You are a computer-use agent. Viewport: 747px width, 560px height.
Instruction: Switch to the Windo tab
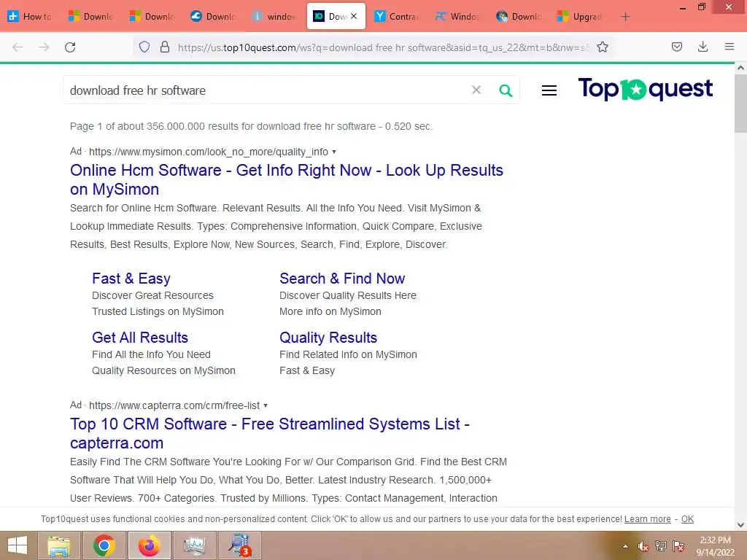(x=458, y=16)
